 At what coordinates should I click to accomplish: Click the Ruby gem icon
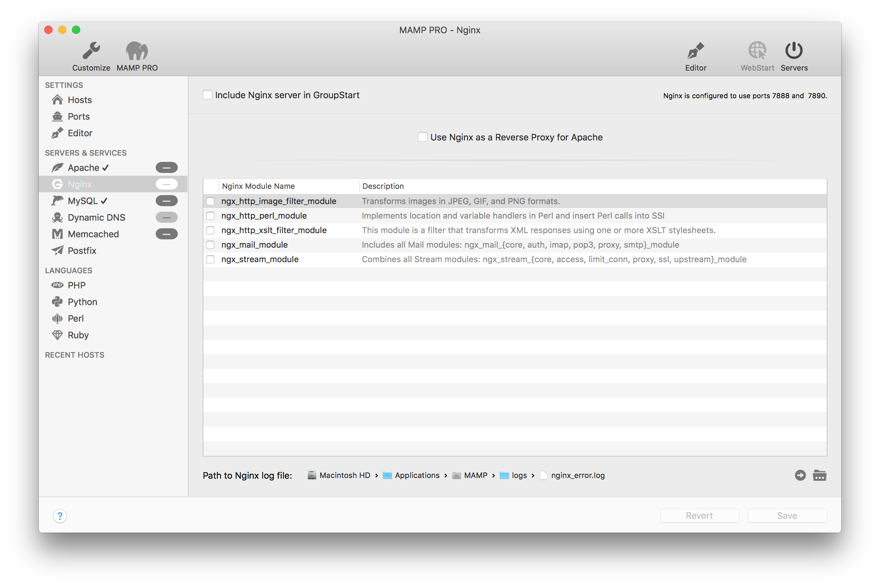57,335
